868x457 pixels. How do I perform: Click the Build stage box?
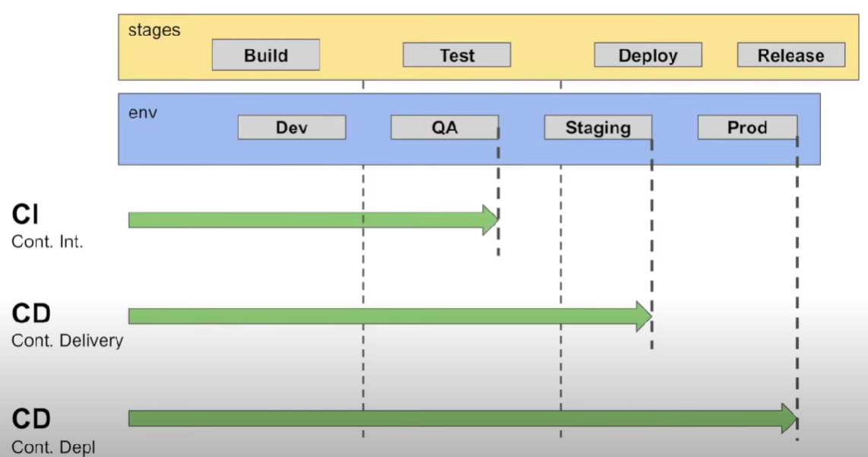pos(265,56)
